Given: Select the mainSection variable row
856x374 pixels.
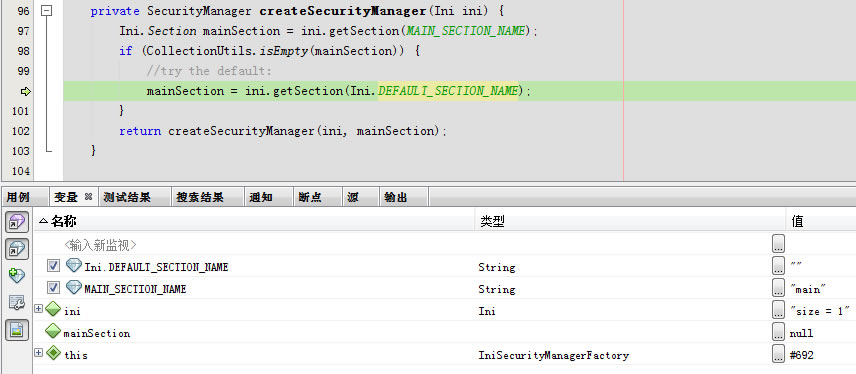Looking at the screenshot, I should click(x=444, y=333).
